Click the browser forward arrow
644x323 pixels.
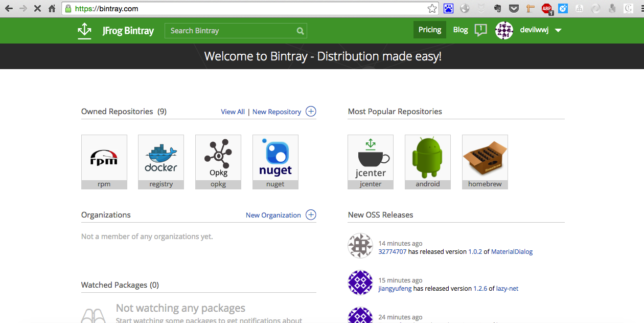23,8
